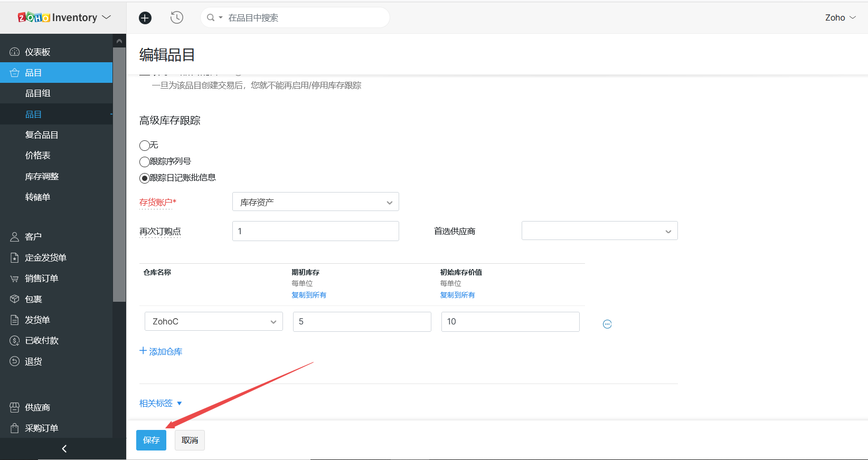The height and width of the screenshot is (460, 868).
Task: Click the search magnifier icon
Action: tap(211, 18)
